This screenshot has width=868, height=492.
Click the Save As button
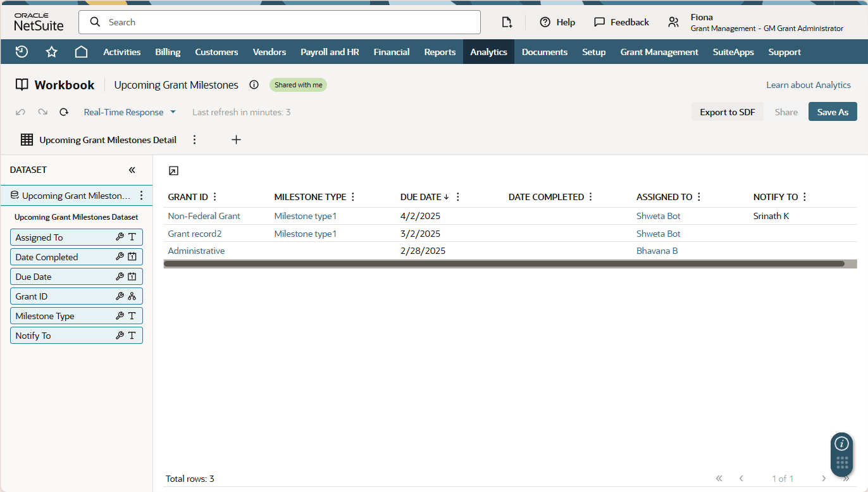click(833, 111)
